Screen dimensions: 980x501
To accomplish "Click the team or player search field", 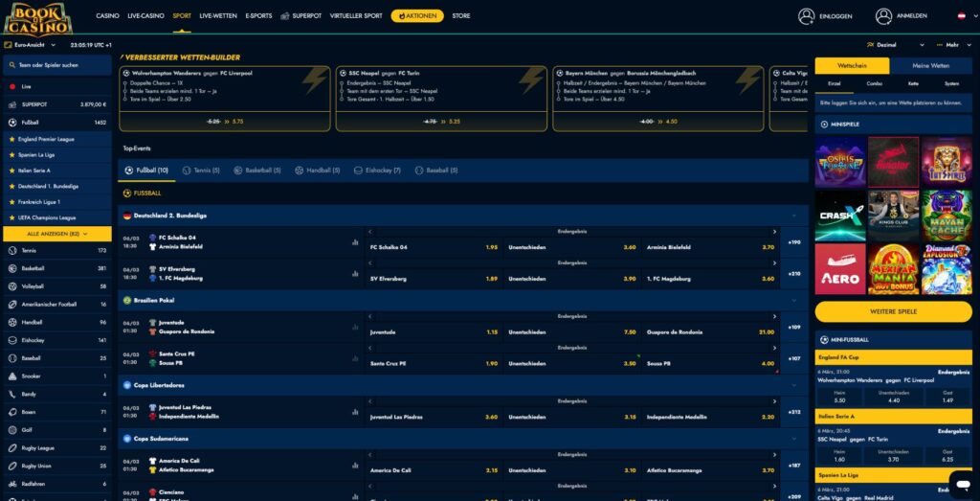I will [x=56, y=65].
